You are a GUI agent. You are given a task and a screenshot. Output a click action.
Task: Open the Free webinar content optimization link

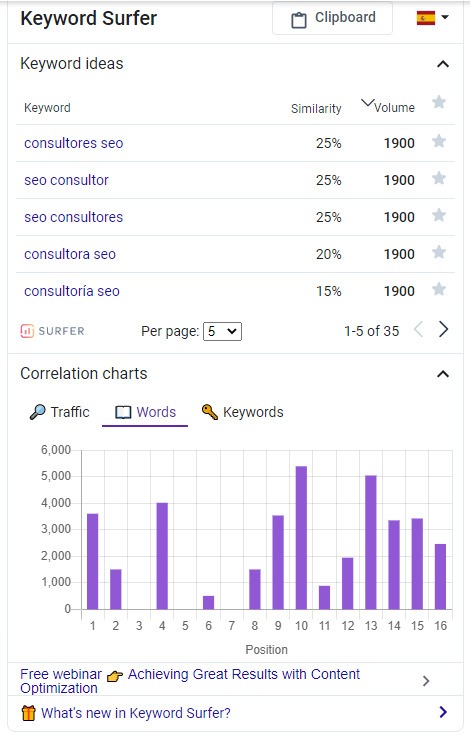tap(190, 681)
